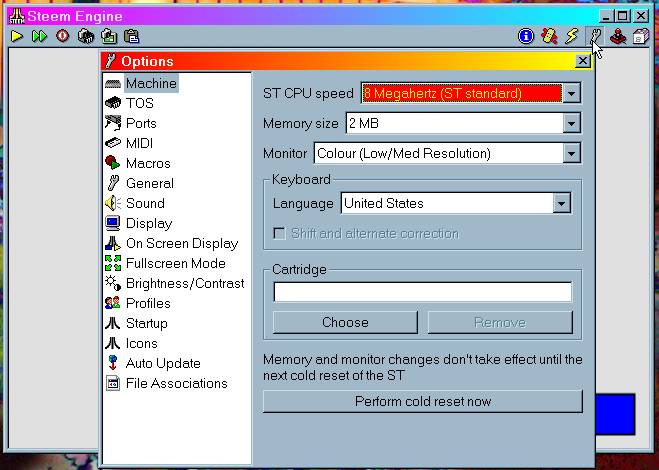
Task: Click the Fullscreen Mode green arrows icon
Action: (x=113, y=263)
